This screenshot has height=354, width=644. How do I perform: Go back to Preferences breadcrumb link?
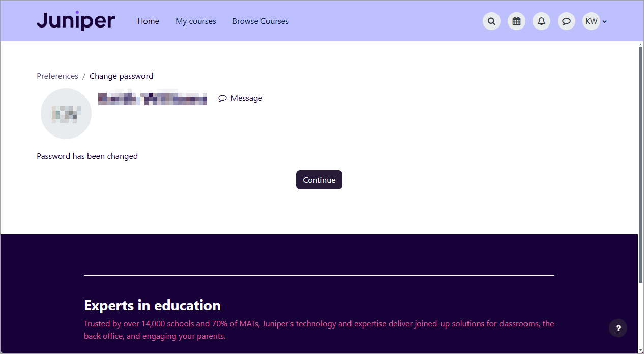pyautogui.click(x=57, y=76)
